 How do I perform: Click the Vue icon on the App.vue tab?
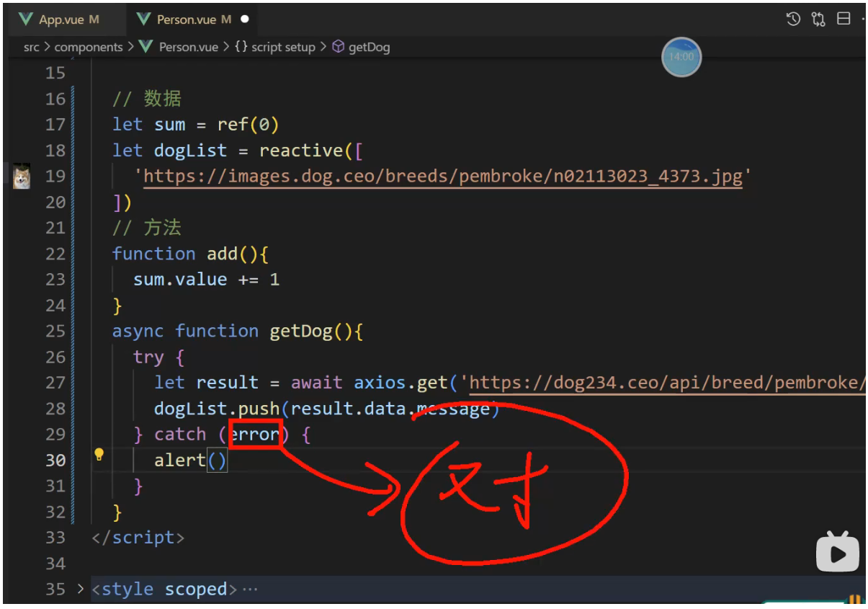click(26, 19)
